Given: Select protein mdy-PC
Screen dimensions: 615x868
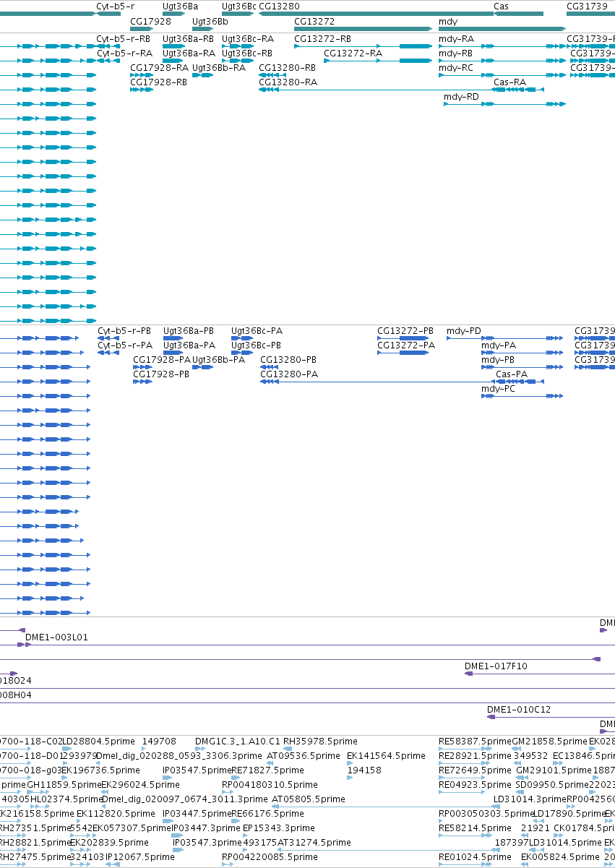Looking at the screenshot, I should coord(498,389).
